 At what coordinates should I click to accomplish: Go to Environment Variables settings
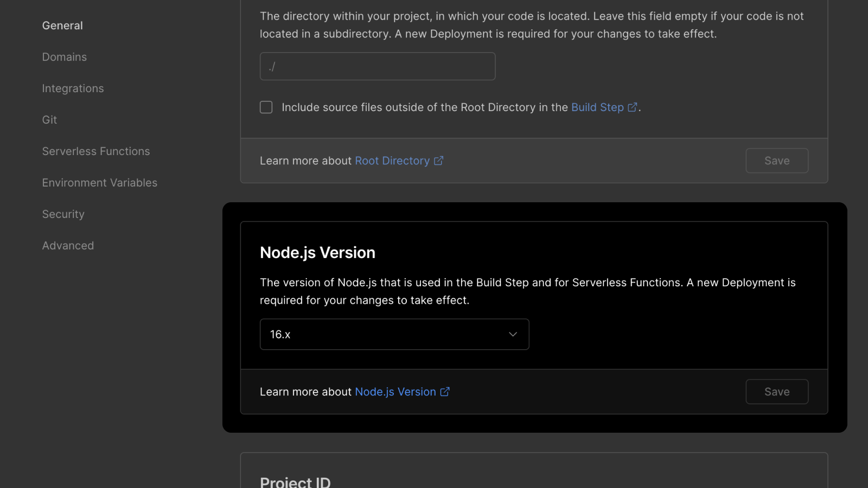pyautogui.click(x=99, y=182)
